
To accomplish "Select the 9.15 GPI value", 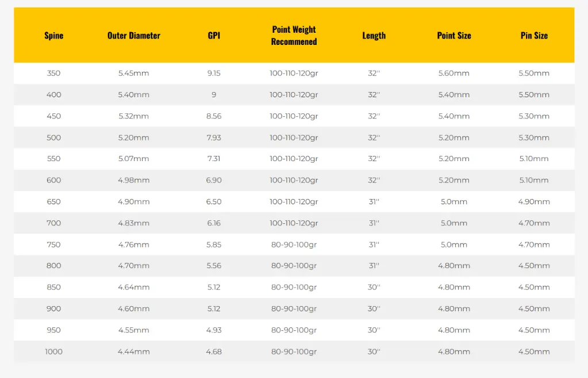I will click(x=214, y=73).
